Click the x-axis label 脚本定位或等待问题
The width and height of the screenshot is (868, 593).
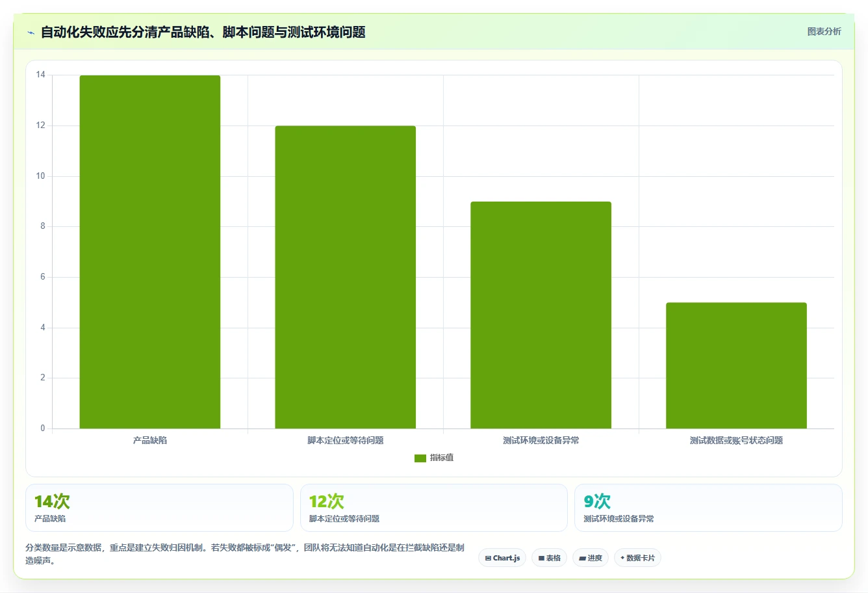click(x=346, y=440)
